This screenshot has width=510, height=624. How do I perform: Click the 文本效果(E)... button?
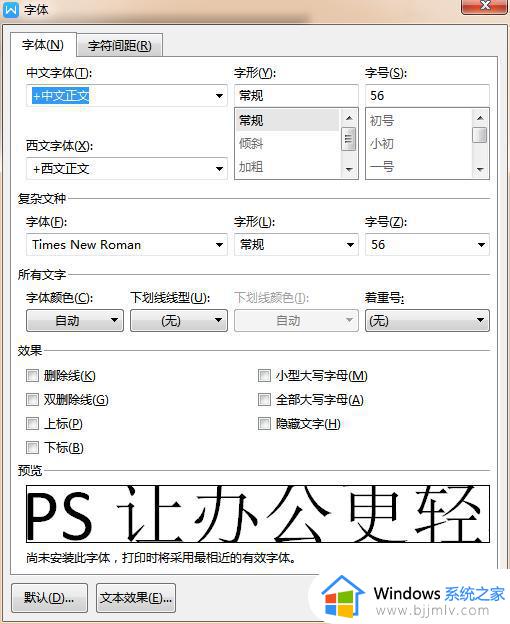136,598
